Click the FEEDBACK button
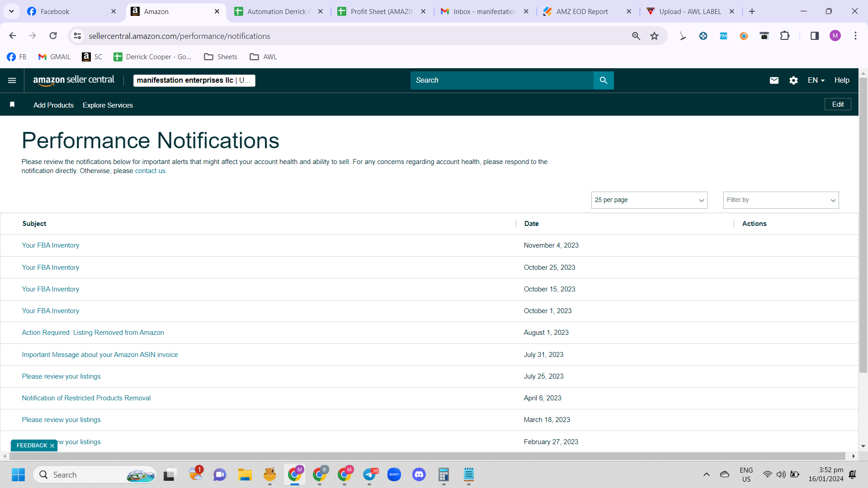 pyautogui.click(x=32, y=446)
